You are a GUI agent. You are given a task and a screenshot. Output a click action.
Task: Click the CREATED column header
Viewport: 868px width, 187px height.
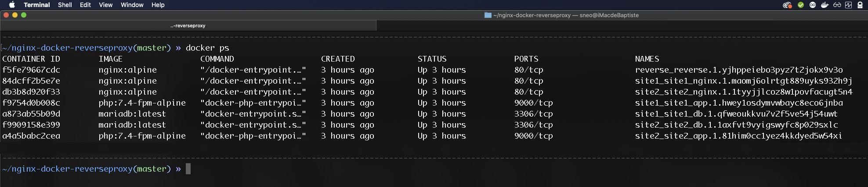pos(338,59)
